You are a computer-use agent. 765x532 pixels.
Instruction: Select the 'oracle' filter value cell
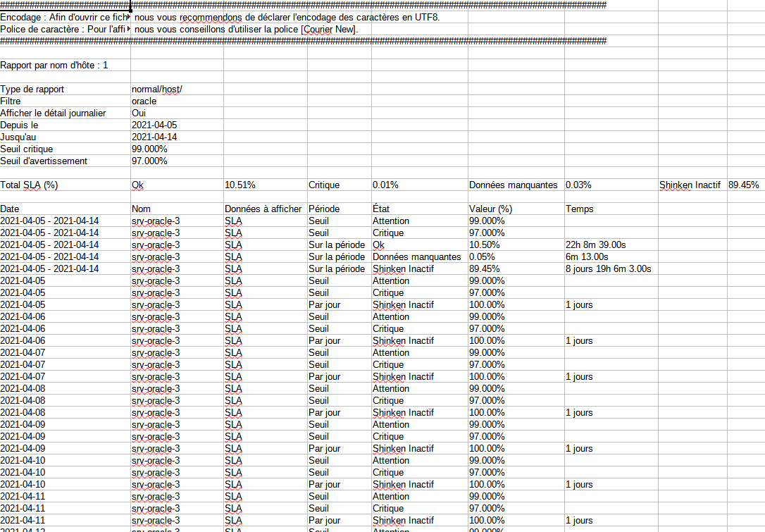[144, 101]
